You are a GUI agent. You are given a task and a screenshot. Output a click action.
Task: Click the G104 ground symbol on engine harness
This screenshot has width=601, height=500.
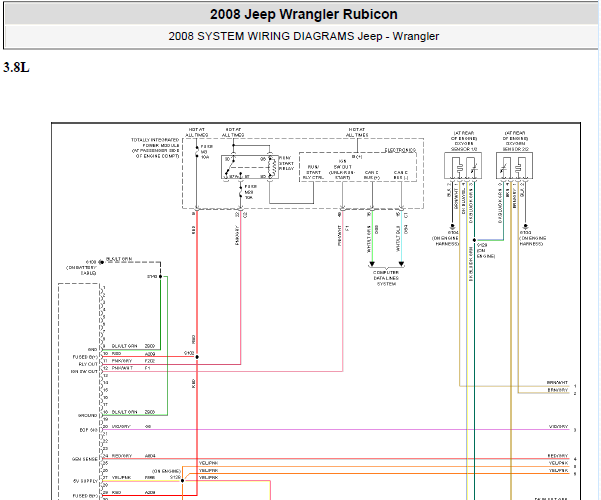452,227
